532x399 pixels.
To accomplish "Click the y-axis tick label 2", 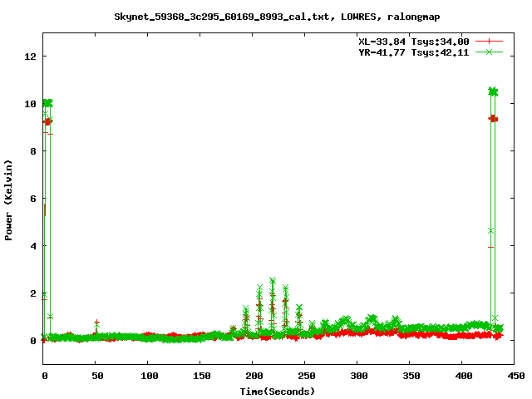I will 33,293.
